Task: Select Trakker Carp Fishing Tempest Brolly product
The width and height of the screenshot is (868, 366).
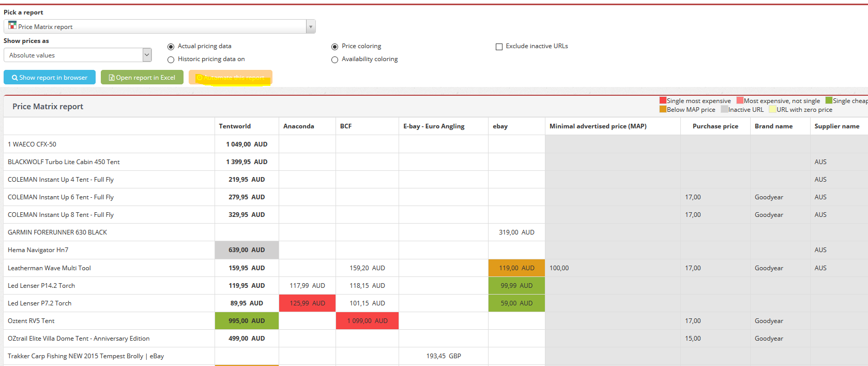Action: 86,356
